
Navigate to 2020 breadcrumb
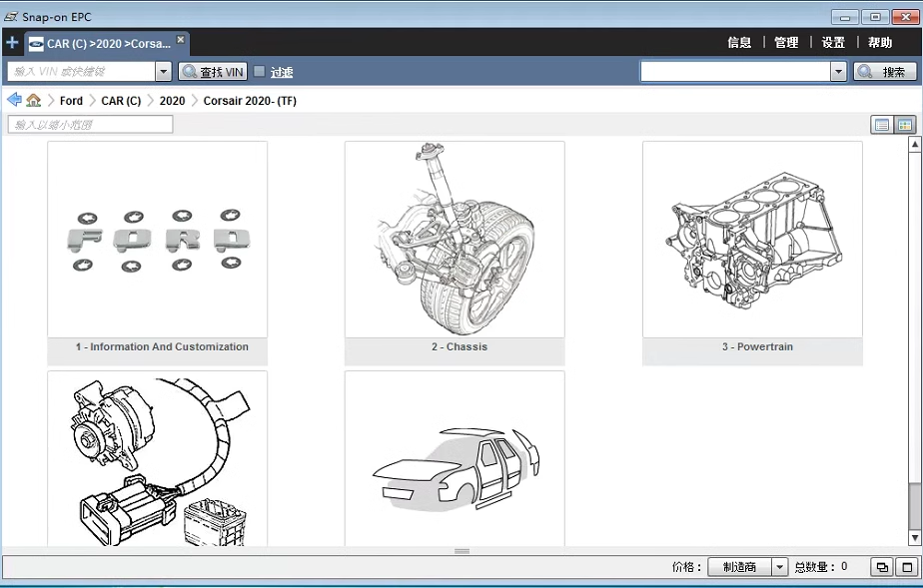coord(172,101)
